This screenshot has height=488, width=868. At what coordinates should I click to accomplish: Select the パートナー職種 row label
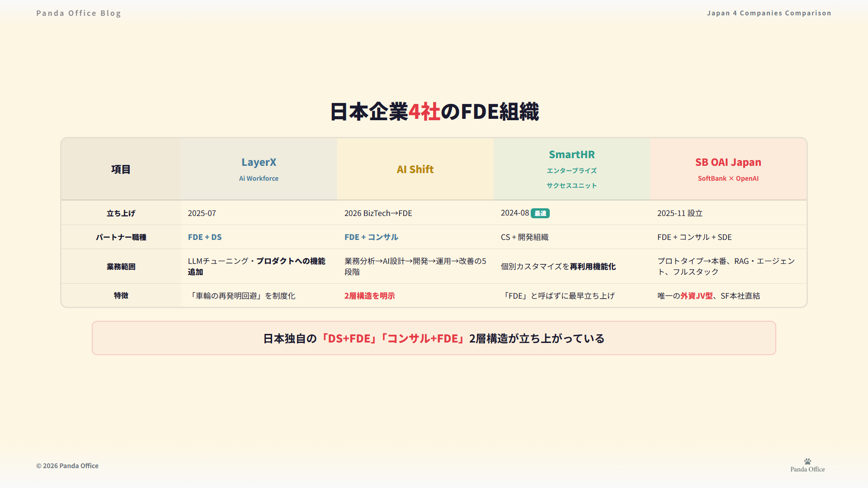click(x=121, y=237)
